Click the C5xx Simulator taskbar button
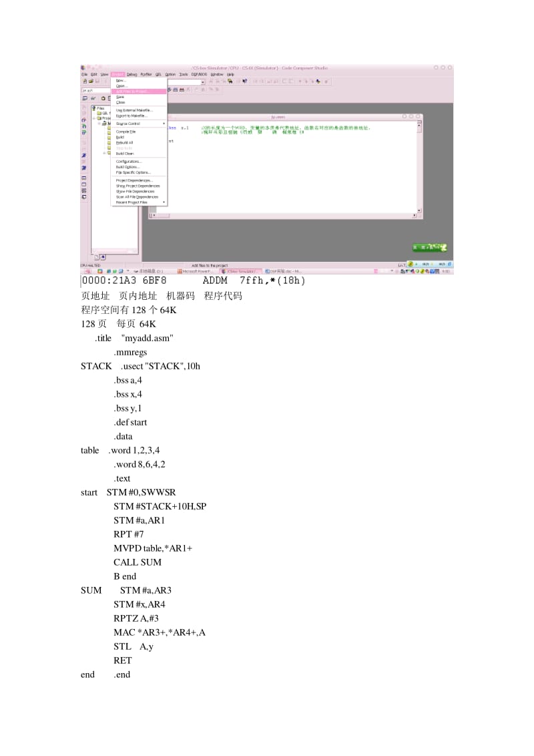The image size is (534, 756). click(241, 271)
